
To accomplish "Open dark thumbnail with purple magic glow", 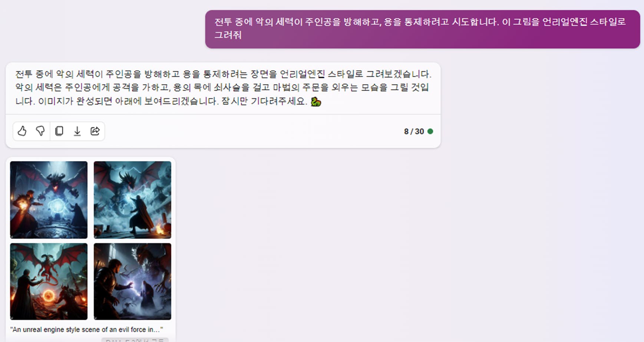I will point(132,281).
